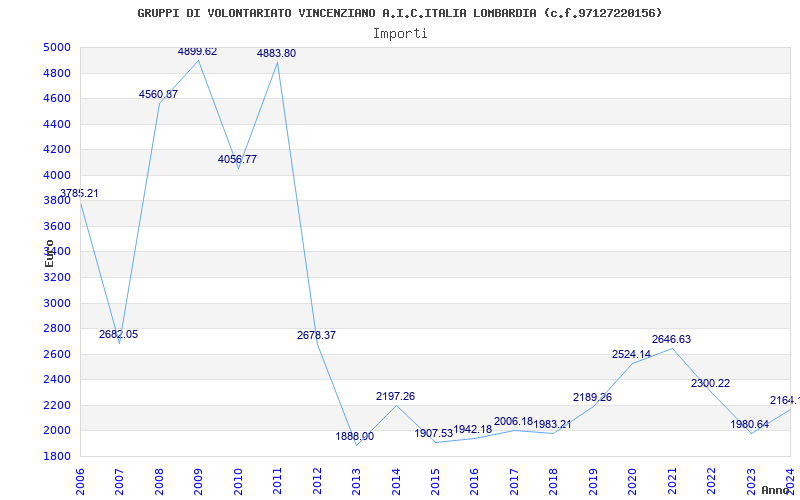This screenshot has height=500, width=800.
Task: Click x-axis year 2021
Action: click(673, 481)
